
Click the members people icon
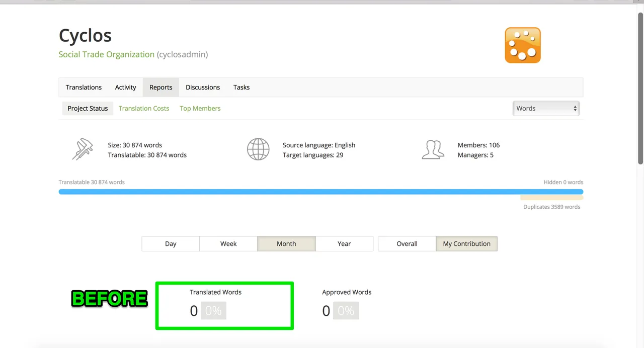coord(433,149)
